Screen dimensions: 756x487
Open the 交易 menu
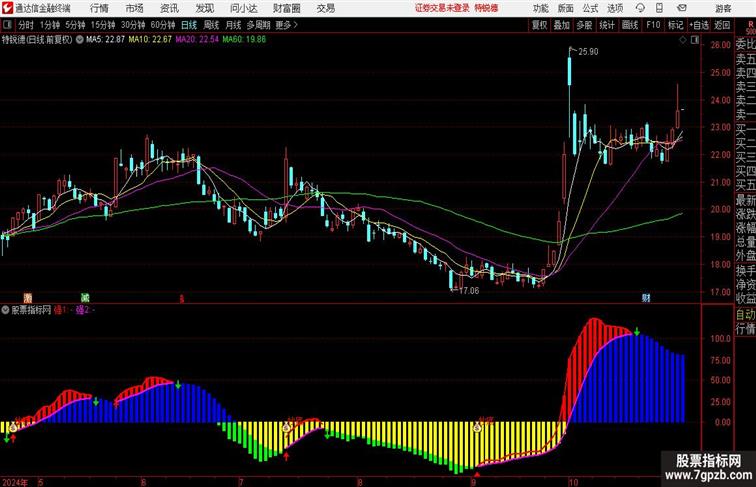(x=325, y=8)
